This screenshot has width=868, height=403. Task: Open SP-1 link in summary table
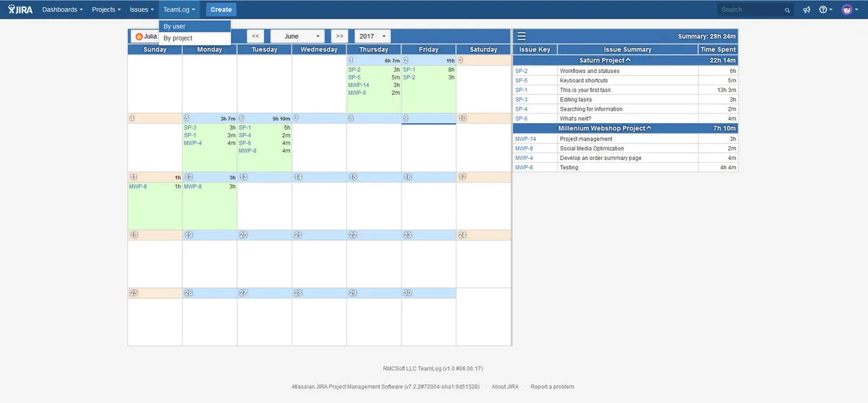click(x=522, y=90)
